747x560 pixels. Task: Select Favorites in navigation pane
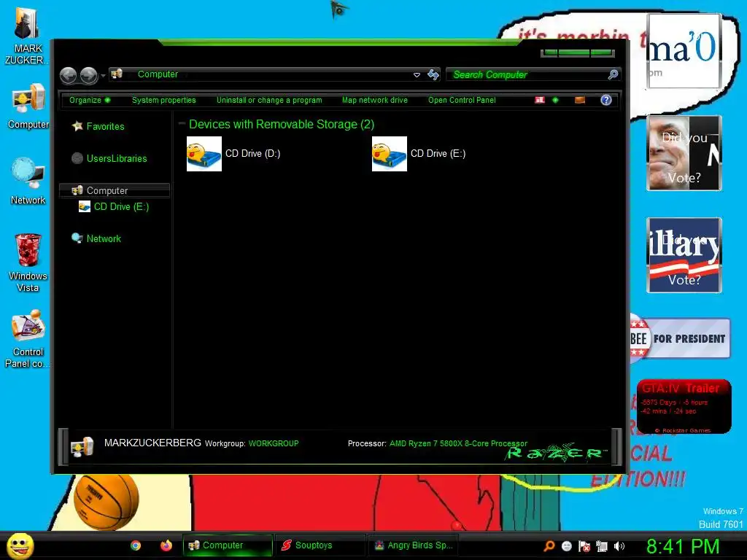point(105,127)
